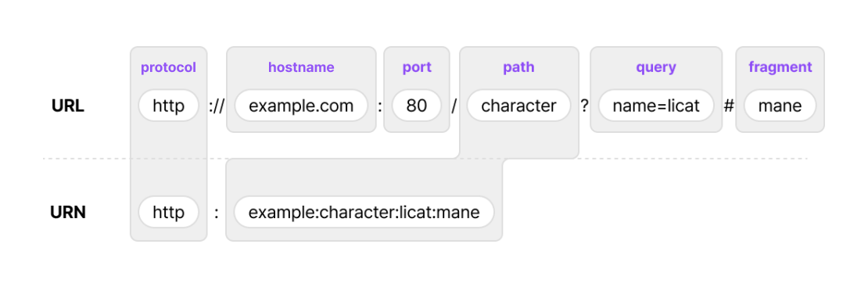Click the purple 'hostname' label
868x287 pixels.
pyautogui.click(x=301, y=67)
